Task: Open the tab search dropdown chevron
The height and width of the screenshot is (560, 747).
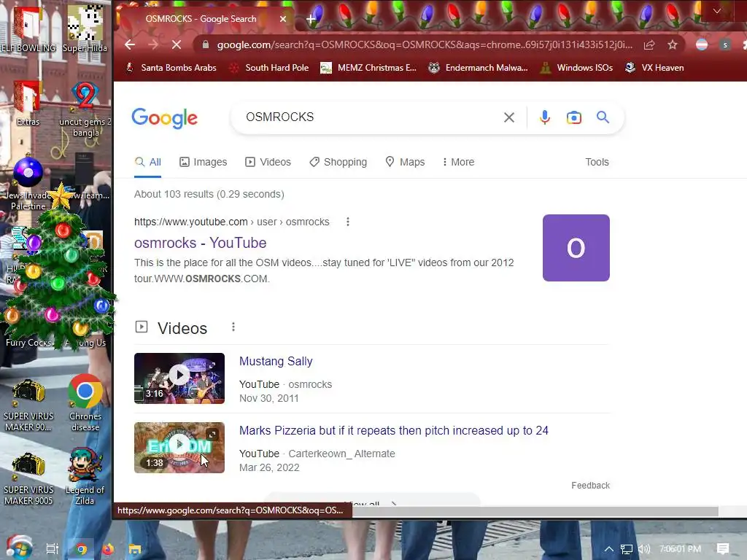Action: point(716,11)
